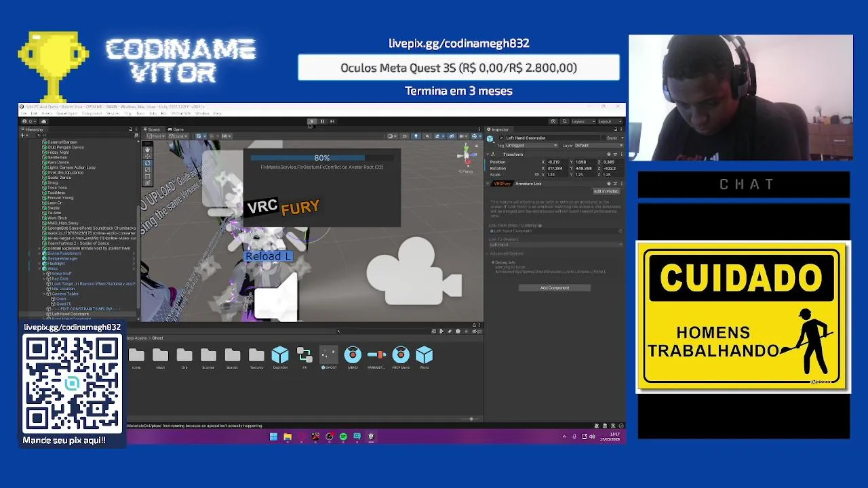The height and width of the screenshot is (488, 868).
Task: Toggle Left Hand Constraint active checkbox
Action: tap(501, 138)
